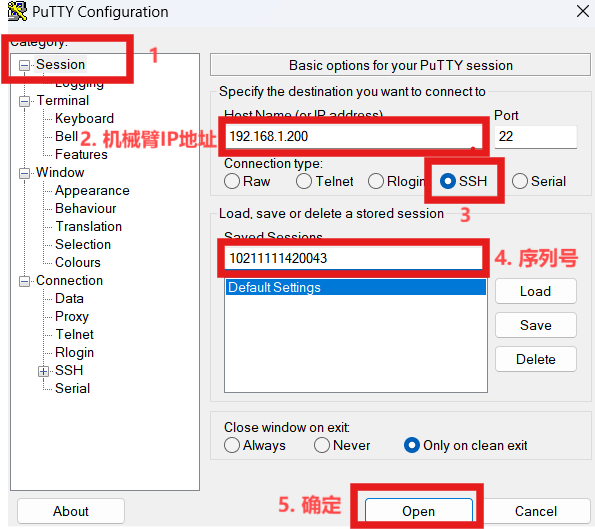
Task: Close the PuTTY Configuration window
Action: [582, 11]
